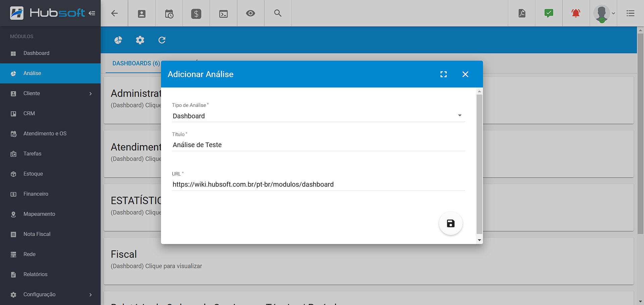Viewport: 644px width, 305px height.
Task: Open Tipo de Análise dropdown
Action: point(318,116)
